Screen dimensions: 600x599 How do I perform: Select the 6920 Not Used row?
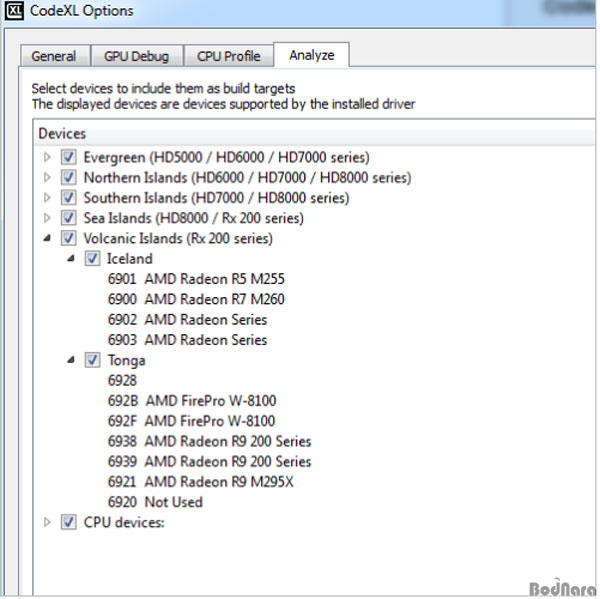[x=155, y=502]
